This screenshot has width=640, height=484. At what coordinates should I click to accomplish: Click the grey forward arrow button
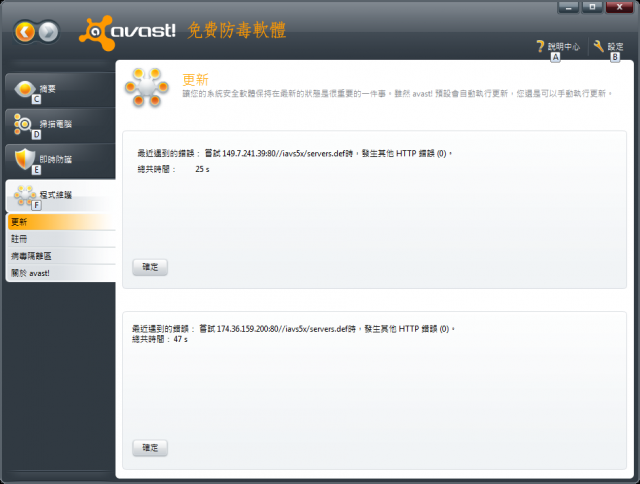tap(48, 32)
